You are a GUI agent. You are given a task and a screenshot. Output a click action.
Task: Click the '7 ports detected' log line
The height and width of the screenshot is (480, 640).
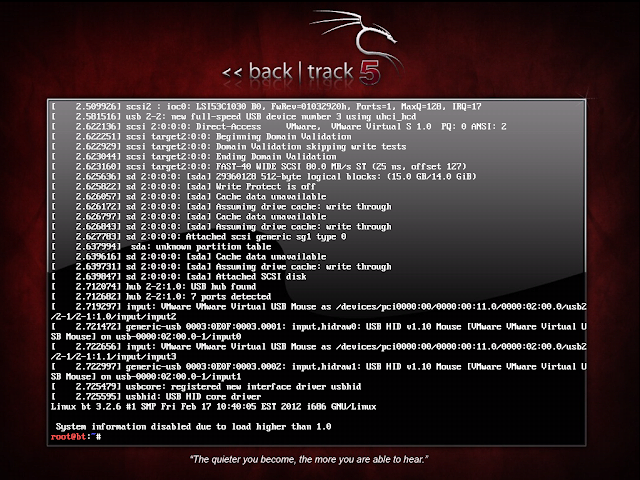161,297
